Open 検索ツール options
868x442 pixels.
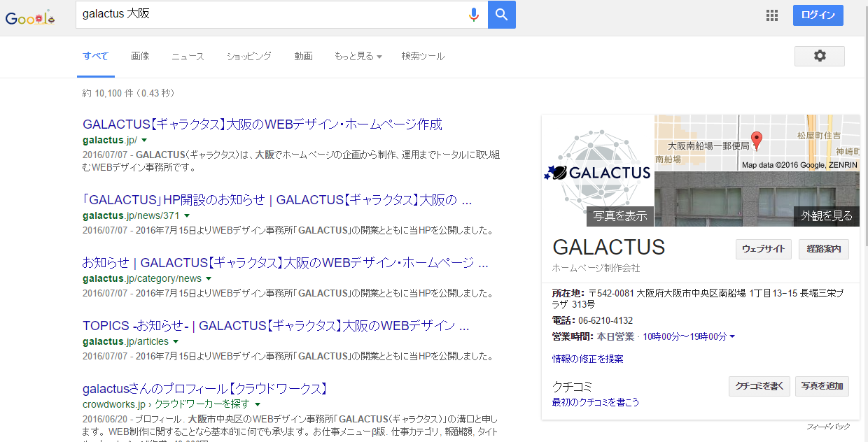[423, 56]
